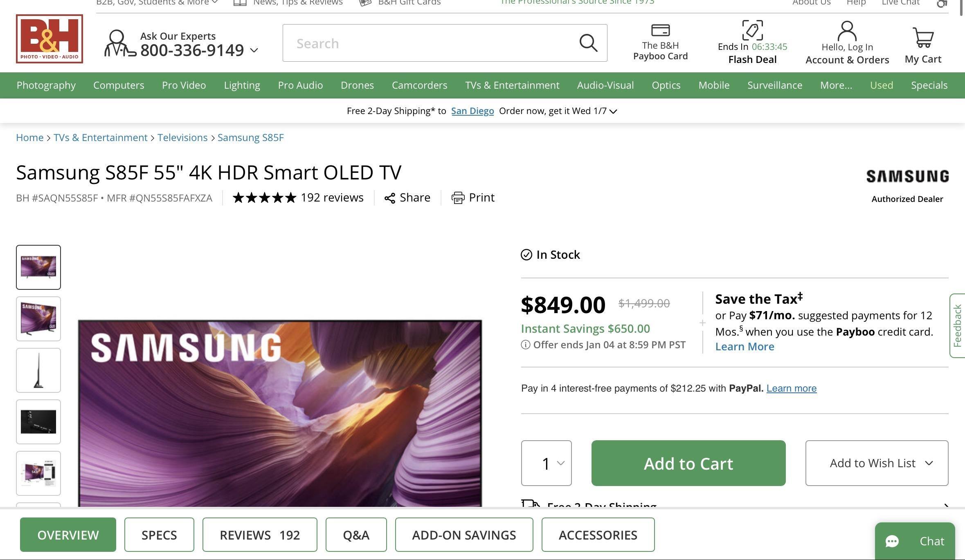Click the Account & Orders person icon
965x560 pixels.
coord(847,31)
